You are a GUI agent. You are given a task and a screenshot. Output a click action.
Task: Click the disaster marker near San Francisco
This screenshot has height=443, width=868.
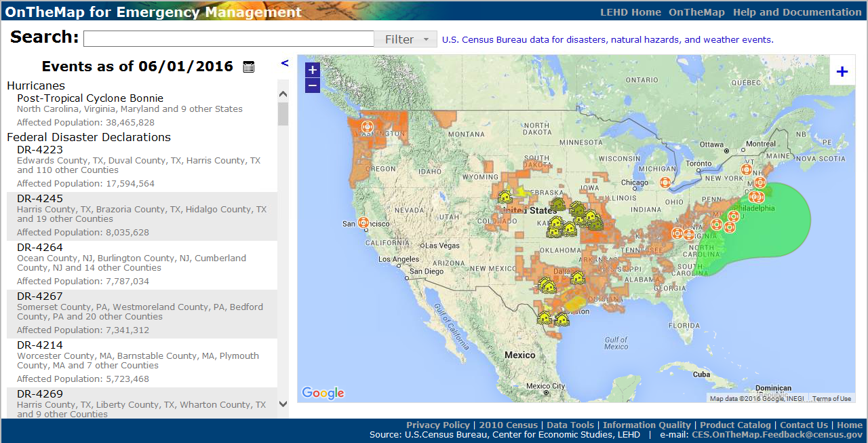tap(363, 223)
